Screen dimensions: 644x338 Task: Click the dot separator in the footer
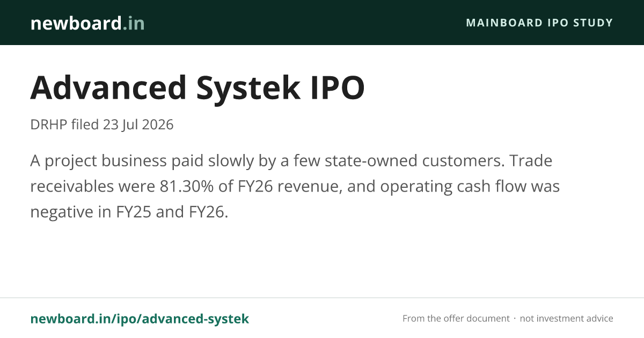[x=514, y=319]
